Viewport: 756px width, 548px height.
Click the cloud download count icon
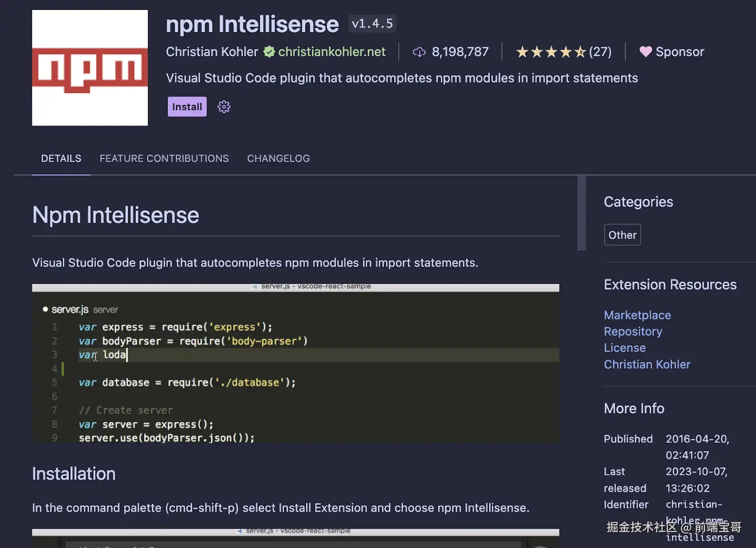(x=419, y=52)
